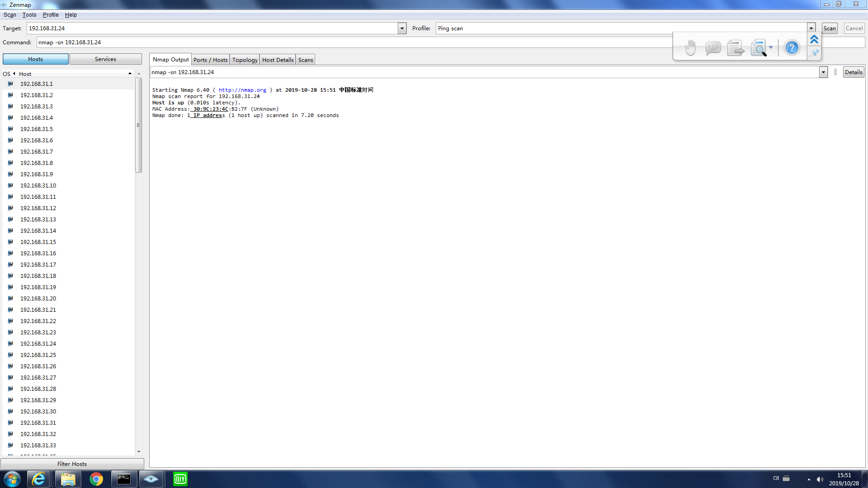
Task: Switch to the Topology tab
Action: click(x=245, y=60)
